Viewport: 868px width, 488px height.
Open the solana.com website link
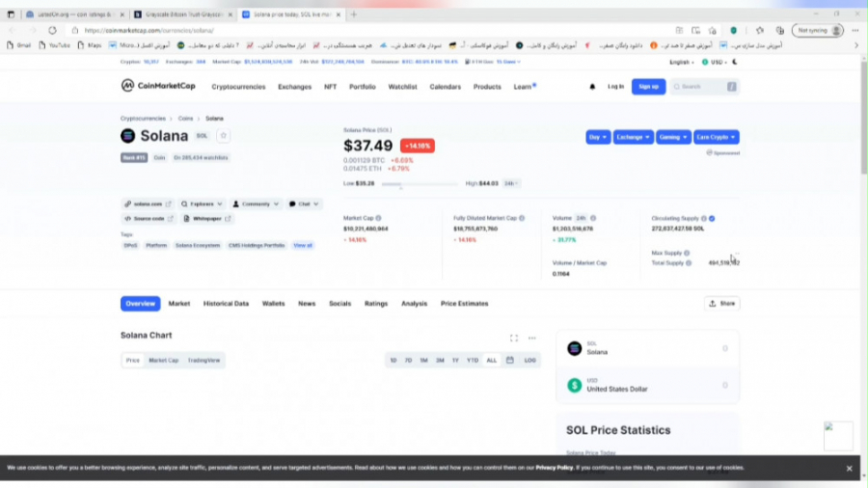coord(148,204)
